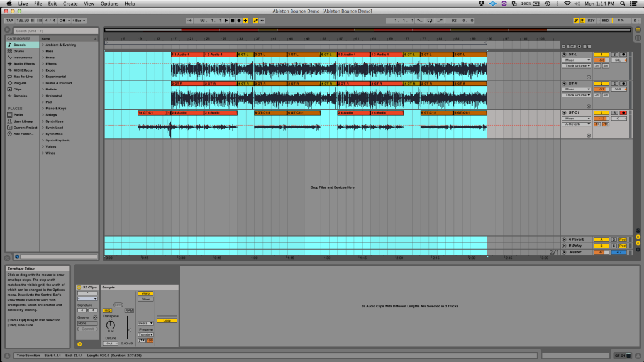Toggle the yellow overdub plus button
Screen dimensions: 644x362
tap(246, 21)
